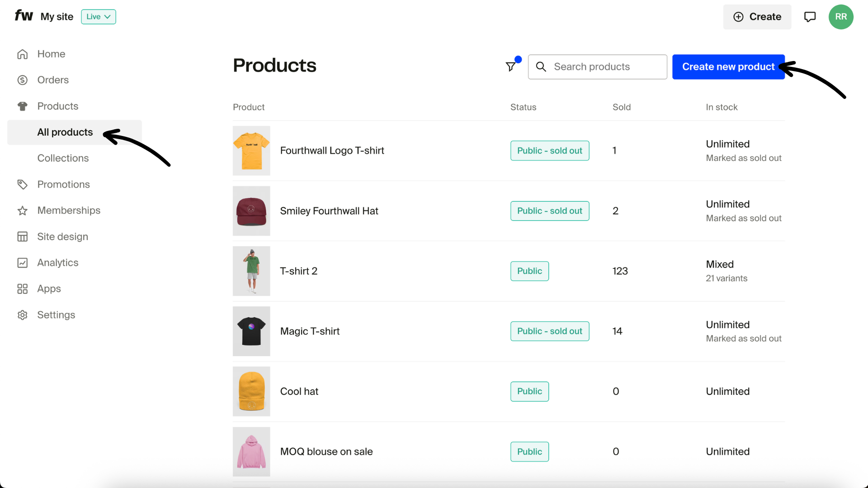868x488 pixels.
Task: Click the Orders dollar icon
Action: [x=23, y=80]
